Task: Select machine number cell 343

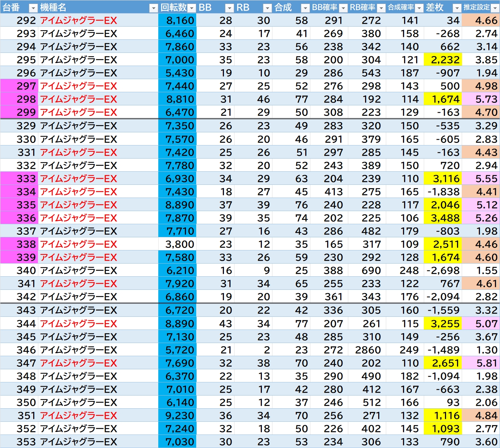Action: click(19, 310)
